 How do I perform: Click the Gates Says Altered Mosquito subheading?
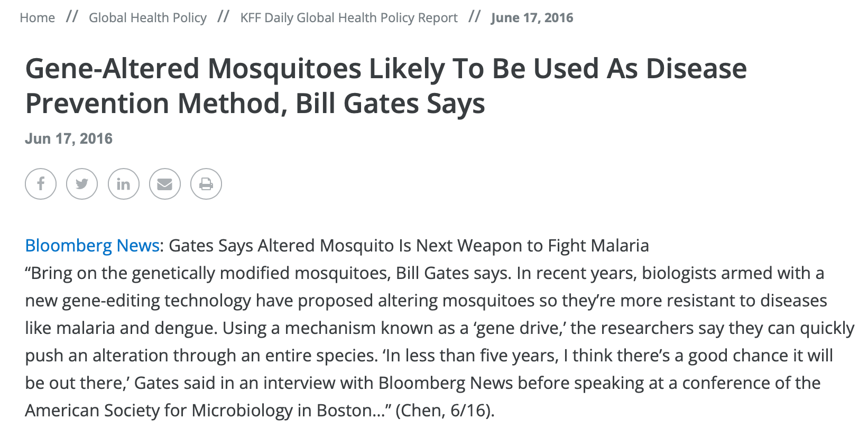pos(409,245)
